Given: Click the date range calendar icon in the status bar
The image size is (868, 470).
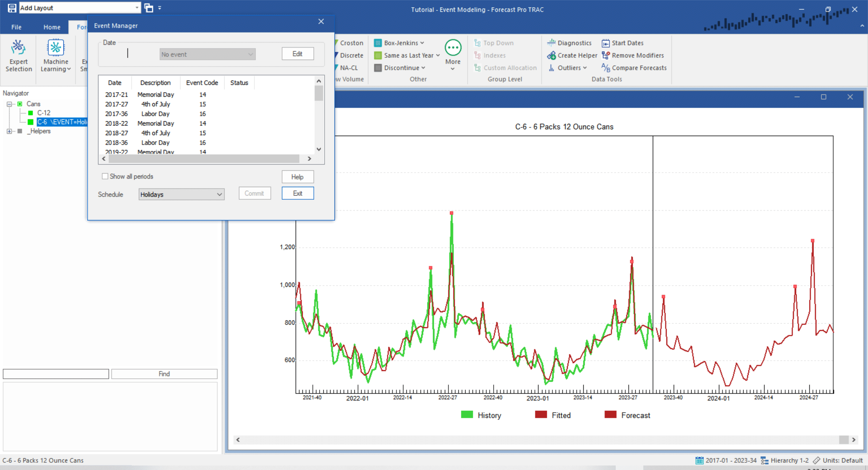Looking at the screenshot, I should tap(699, 461).
